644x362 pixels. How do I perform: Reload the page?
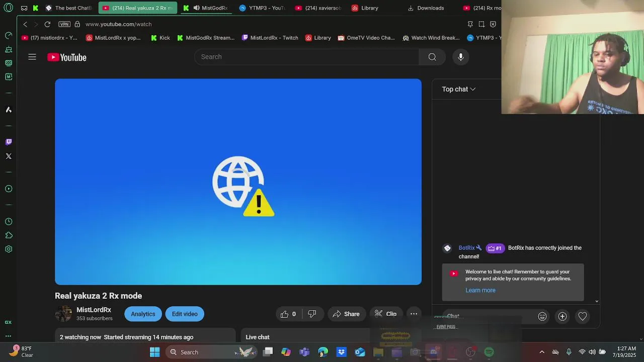click(x=47, y=24)
